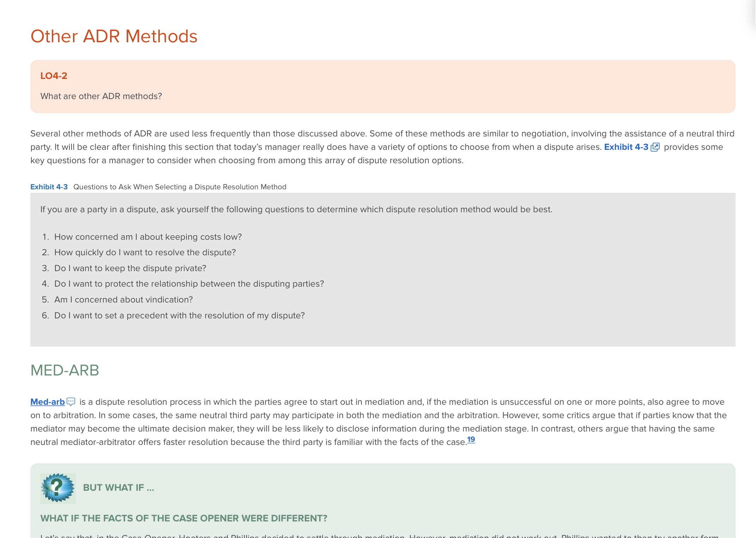The width and height of the screenshot is (756, 538).
Task: Click the What If Facts Were Different subheading
Action: pyautogui.click(x=184, y=518)
